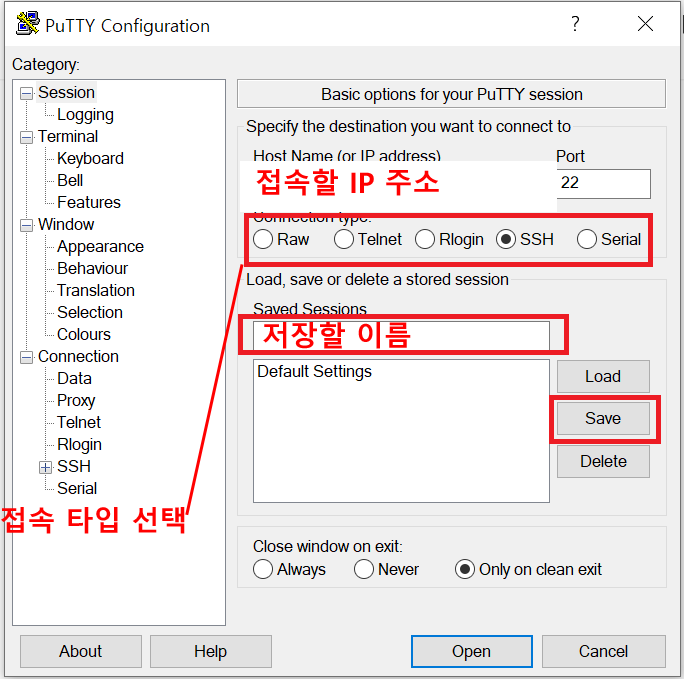Open the Colours settings category

tap(84, 334)
